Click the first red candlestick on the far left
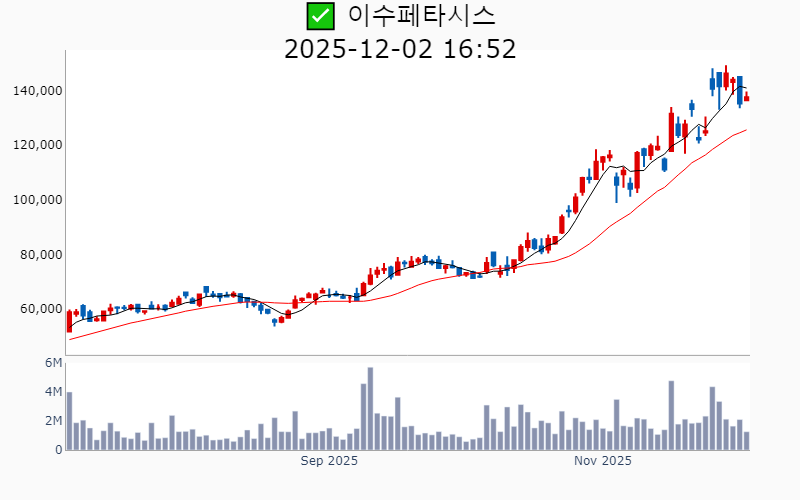Viewport: 800px width, 500px height. [x=69, y=321]
